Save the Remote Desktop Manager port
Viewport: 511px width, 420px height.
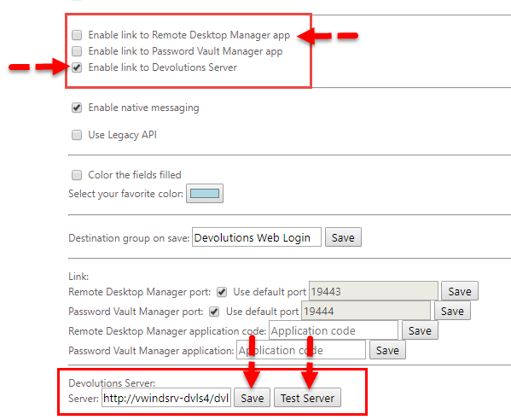[460, 291]
